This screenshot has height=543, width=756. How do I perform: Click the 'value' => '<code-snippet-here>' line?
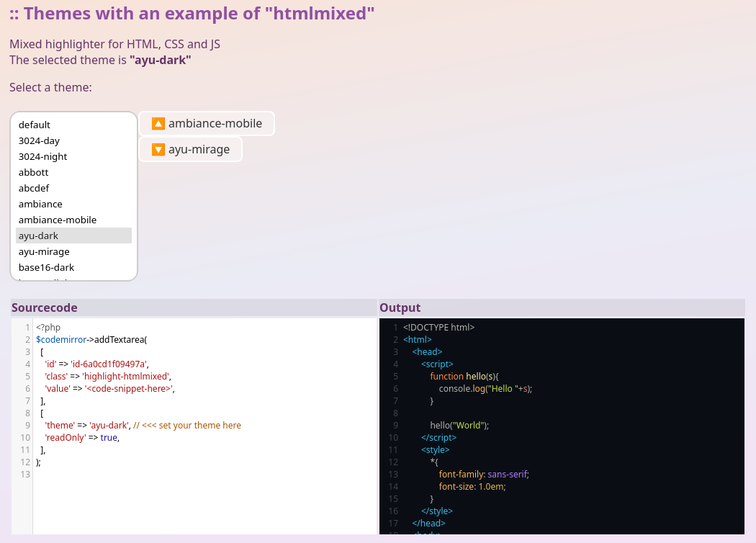[x=109, y=389]
